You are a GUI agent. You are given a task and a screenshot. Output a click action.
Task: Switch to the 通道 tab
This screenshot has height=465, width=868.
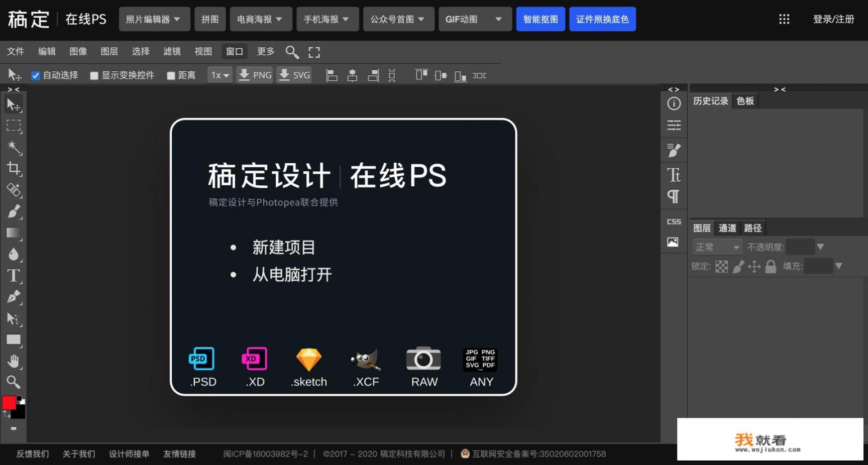coord(727,228)
